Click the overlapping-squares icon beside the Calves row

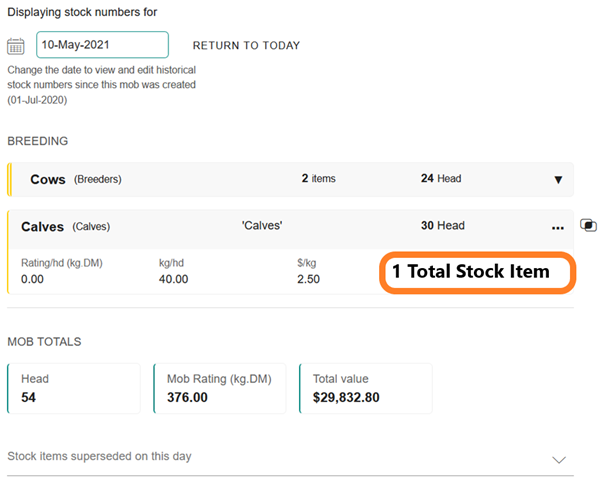click(x=588, y=226)
